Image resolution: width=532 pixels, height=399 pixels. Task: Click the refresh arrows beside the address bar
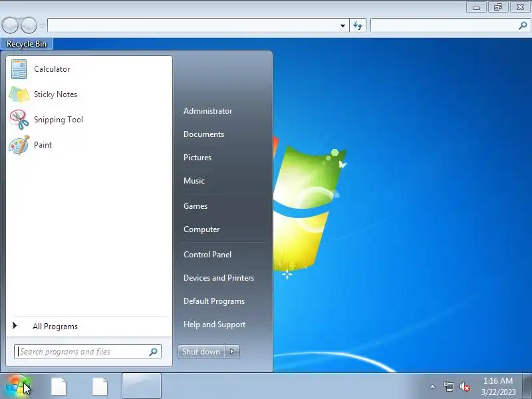(358, 25)
